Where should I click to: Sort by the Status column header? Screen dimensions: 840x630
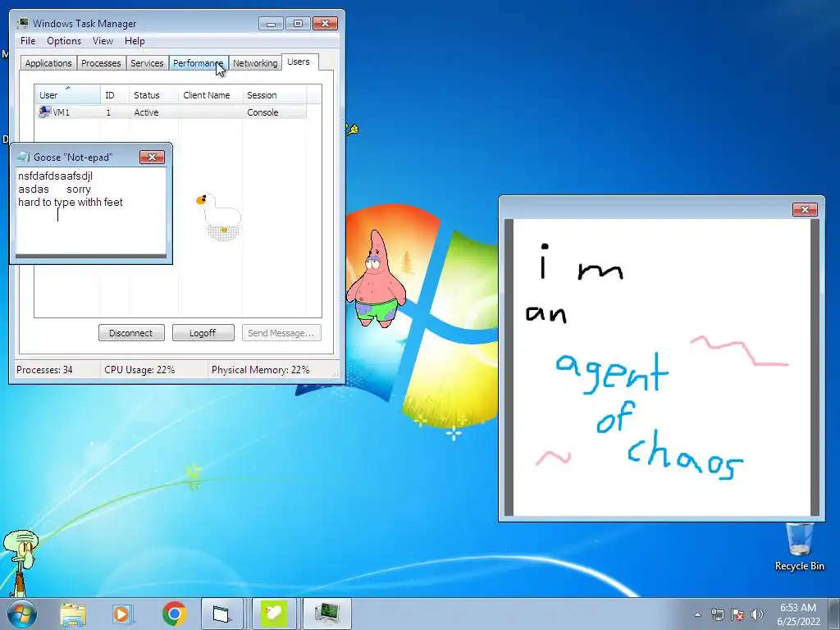tap(153, 95)
